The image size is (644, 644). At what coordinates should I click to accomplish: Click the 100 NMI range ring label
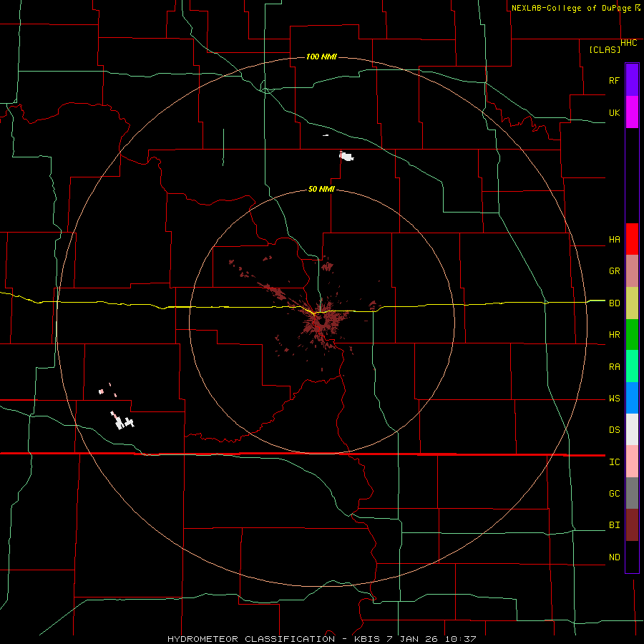(321, 57)
